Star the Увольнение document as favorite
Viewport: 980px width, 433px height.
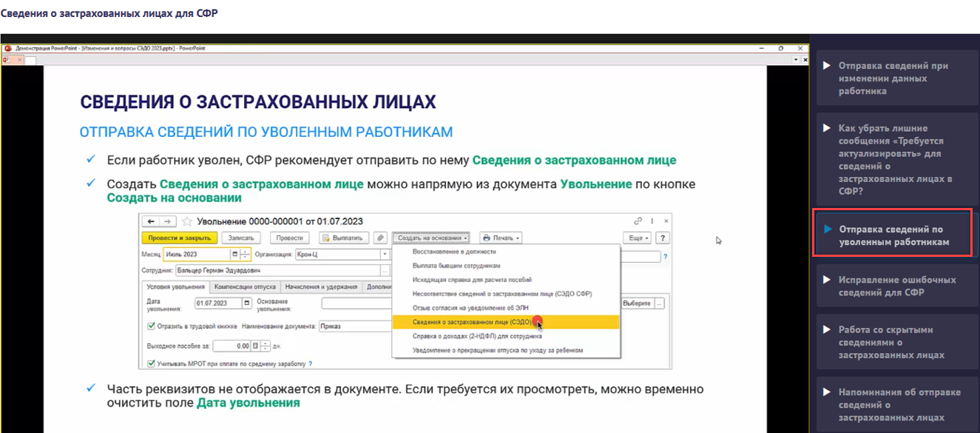pos(186,221)
